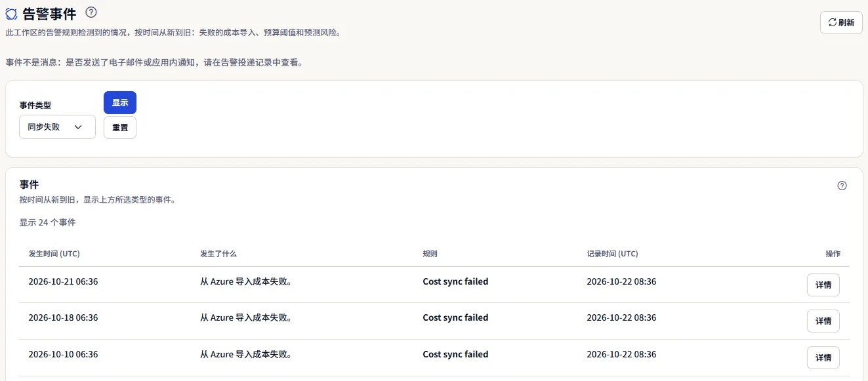The height and width of the screenshot is (381, 868).
Task: Click the 事件类型 field label
Action: coord(35,105)
